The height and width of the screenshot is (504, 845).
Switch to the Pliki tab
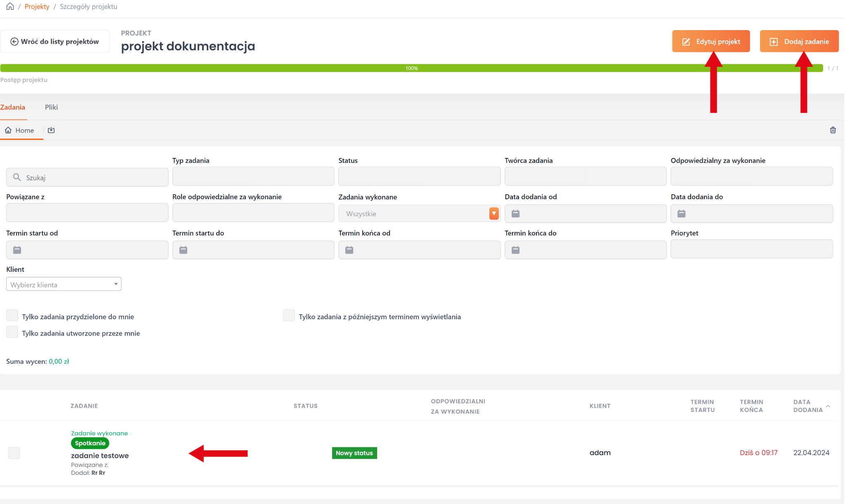coord(51,107)
